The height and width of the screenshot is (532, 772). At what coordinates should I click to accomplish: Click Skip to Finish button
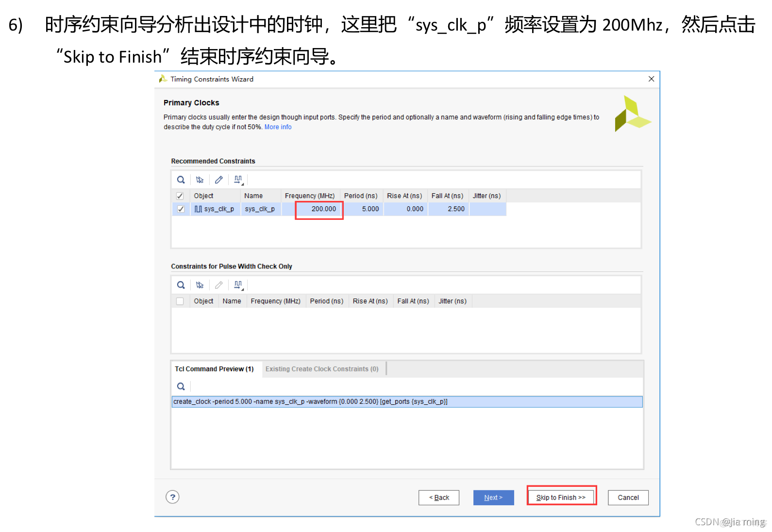click(x=561, y=498)
